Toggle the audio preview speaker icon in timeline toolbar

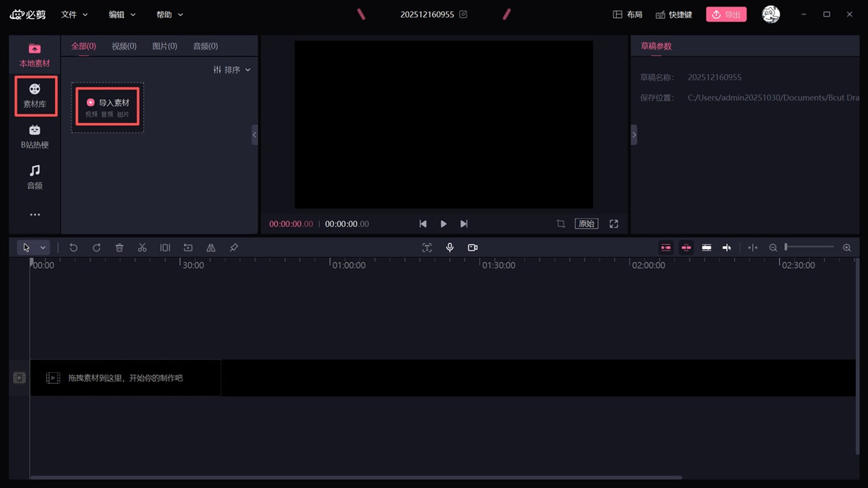[727, 248]
